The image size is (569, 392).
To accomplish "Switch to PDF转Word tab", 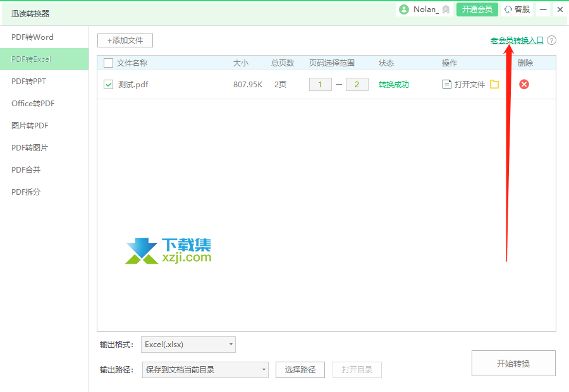I will tap(44, 37).
